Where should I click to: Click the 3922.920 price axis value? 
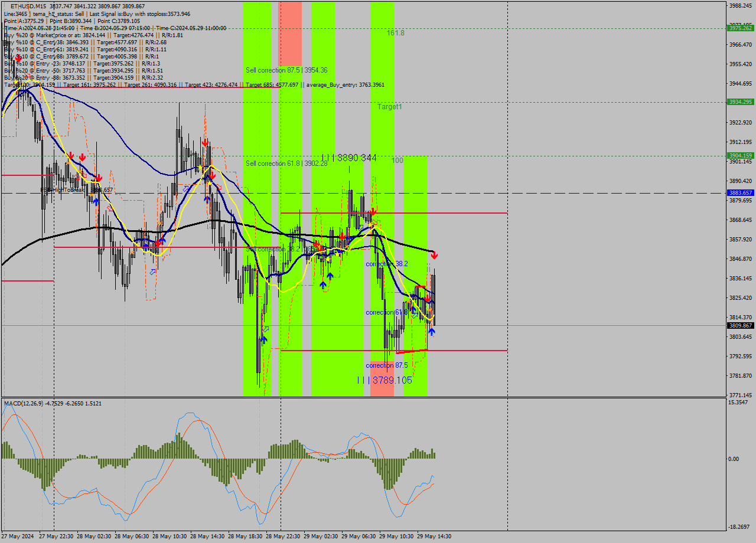coord(741,123)
